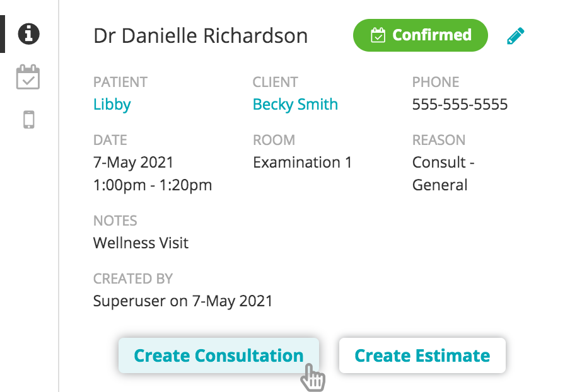The width and height of the screenshot is (565, 392).
Task: Open patient Libby's record link
Action: click(112, 105)
